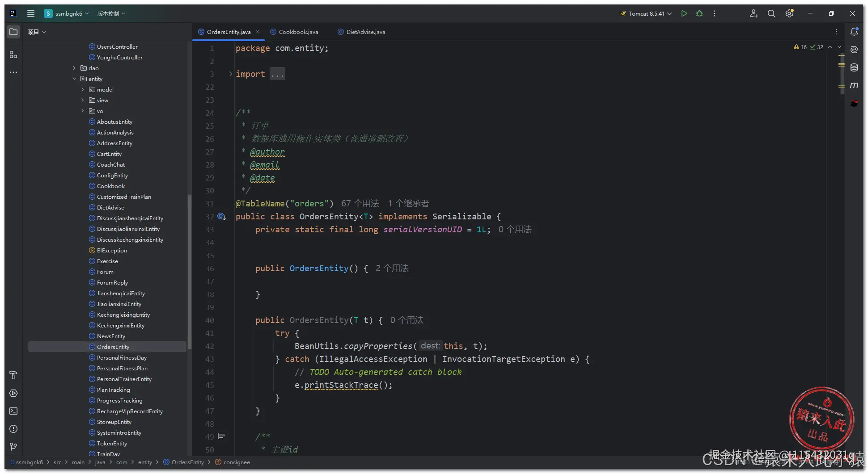The height and width of the screenshot is (474, 868).
Task: Unfold the collapsed import block
Action: click(x=231, y=74)
